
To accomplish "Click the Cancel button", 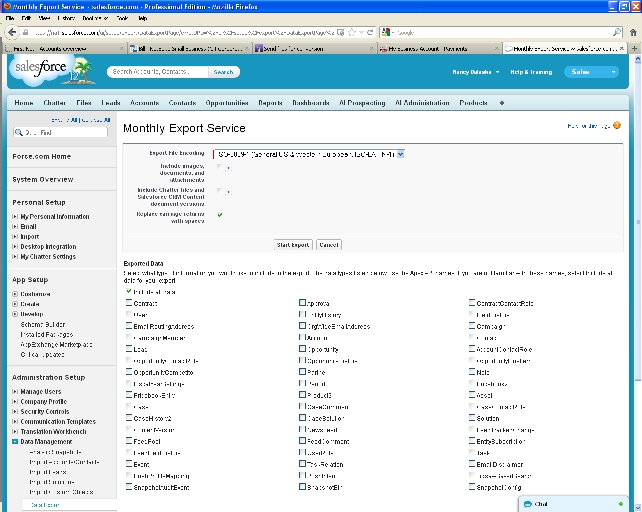I will [329, 245].
